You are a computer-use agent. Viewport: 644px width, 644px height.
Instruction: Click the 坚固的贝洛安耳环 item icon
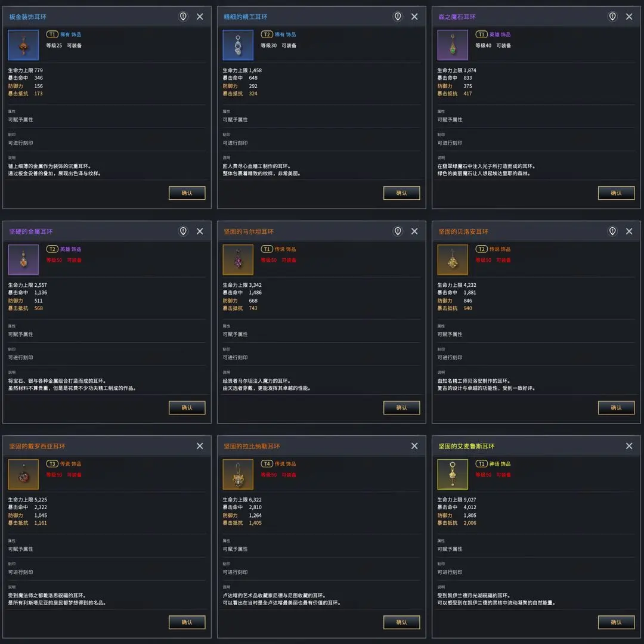pos(453,260)
